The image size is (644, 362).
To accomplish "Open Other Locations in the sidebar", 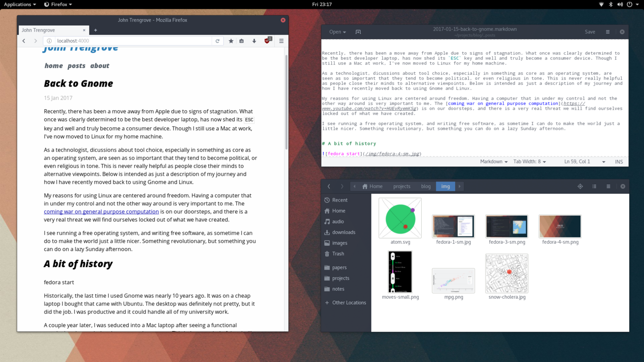I will coord(346,303).
